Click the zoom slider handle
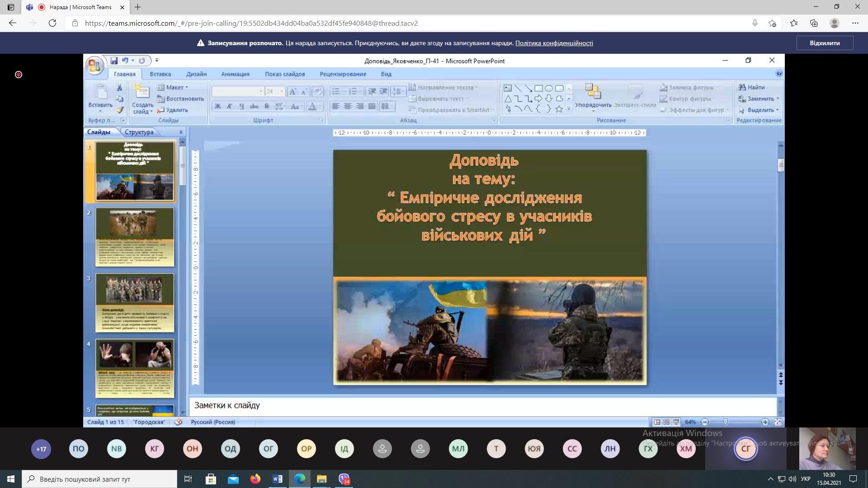Image resolution: width=868 pixels, height=488 pixels. tap(725, 422)
